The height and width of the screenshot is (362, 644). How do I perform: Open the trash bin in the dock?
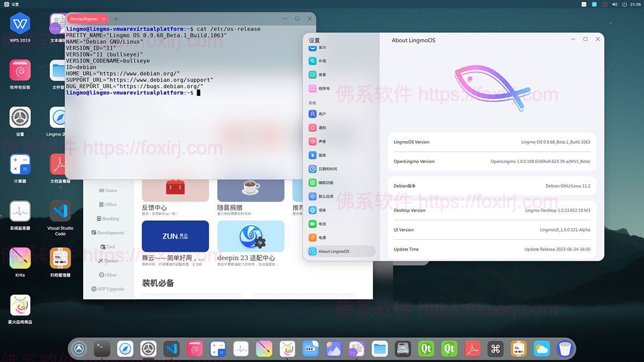[565, 349]
